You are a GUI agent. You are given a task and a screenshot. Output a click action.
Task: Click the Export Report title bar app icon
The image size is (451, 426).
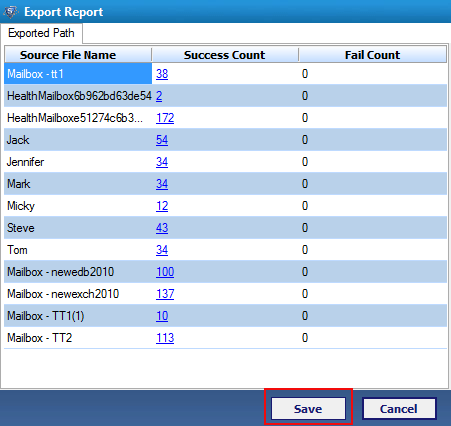pos(11,12)
